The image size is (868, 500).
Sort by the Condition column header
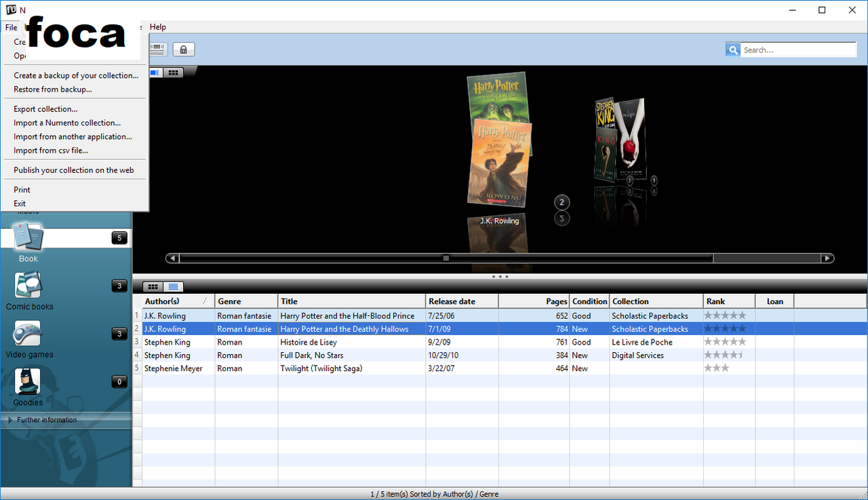(589, 301)
